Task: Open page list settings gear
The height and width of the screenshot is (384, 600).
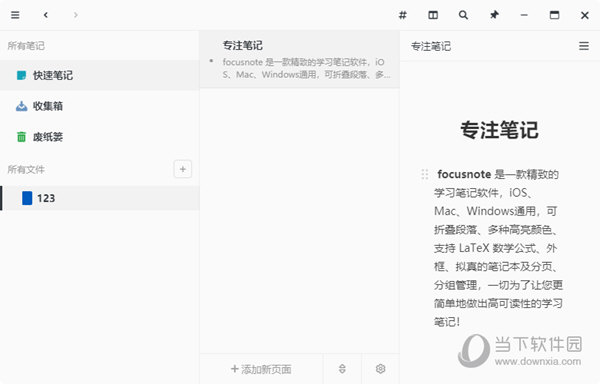Action: coord(380,369)
